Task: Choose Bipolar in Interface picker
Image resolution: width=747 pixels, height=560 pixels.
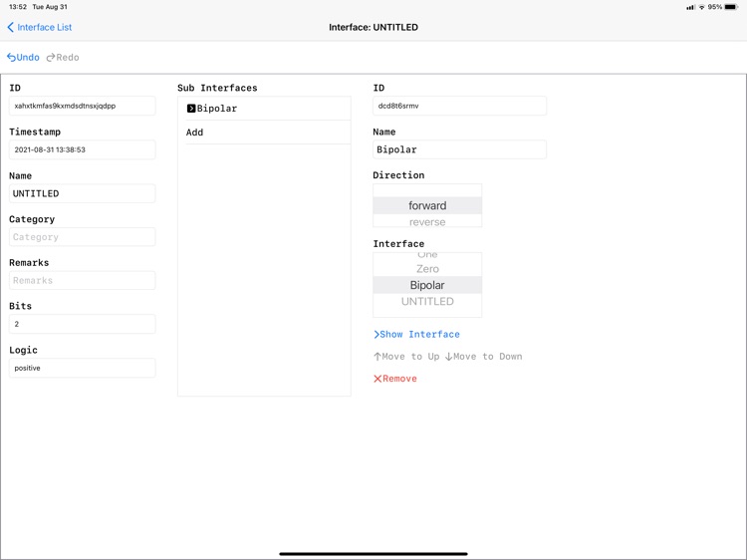Action: point(427,285)
